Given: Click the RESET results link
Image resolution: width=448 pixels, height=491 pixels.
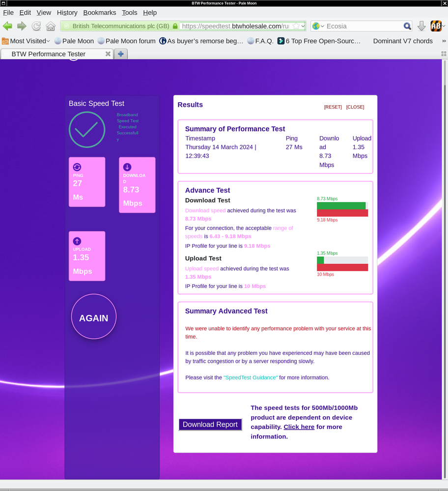Looking at the screenshot, I should (333, 107).
